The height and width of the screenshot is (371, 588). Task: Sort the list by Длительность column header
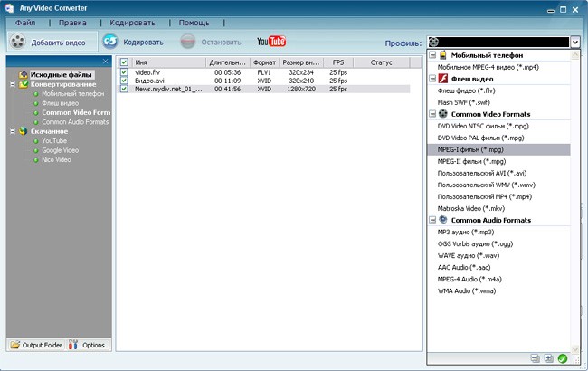point(227,62)
